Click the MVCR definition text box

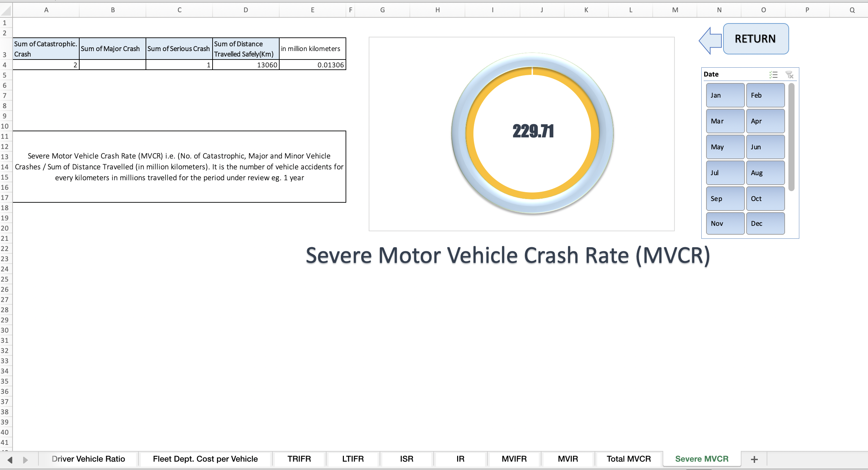click(x=179, y=167)
